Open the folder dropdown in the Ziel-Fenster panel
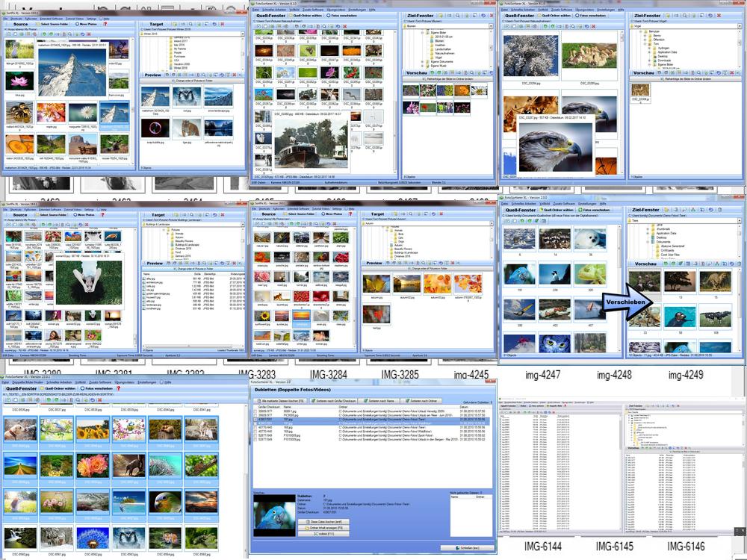Screen dimensions: 747x560 click(x=492, y=26)
